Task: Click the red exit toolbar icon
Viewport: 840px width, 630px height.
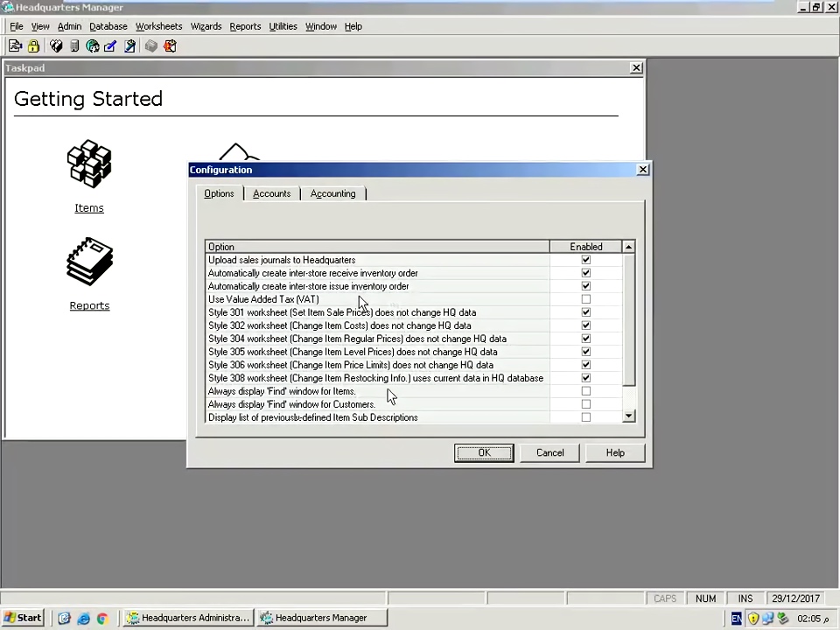Action: coord(170,46)
